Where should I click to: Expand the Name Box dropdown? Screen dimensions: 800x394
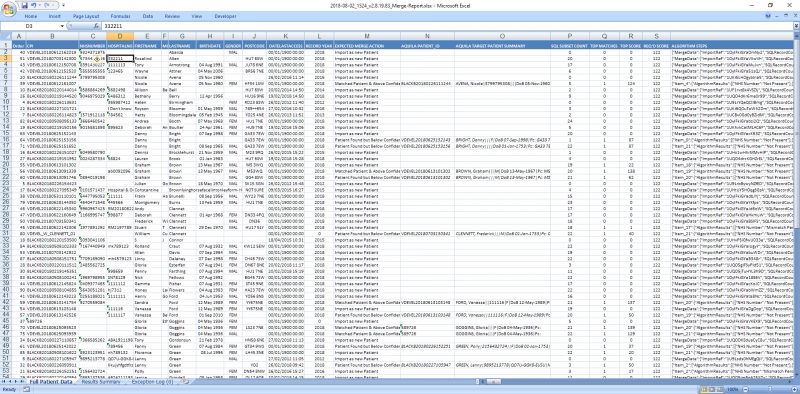[x=62, y=26]
